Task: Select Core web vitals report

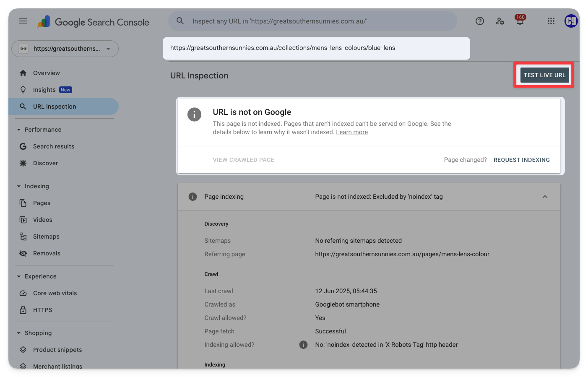Action: [55, 293]
